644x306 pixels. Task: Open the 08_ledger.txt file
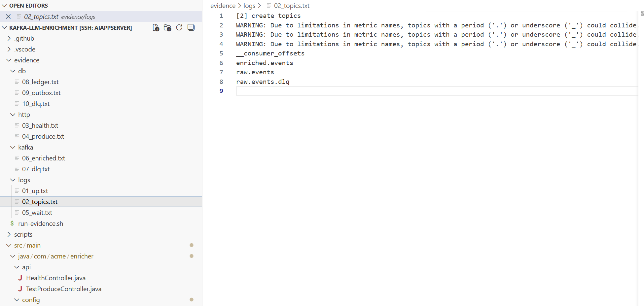(40, 82)
